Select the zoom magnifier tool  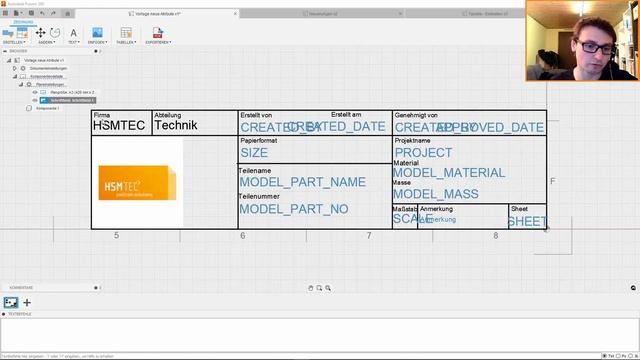pos(328,288)
